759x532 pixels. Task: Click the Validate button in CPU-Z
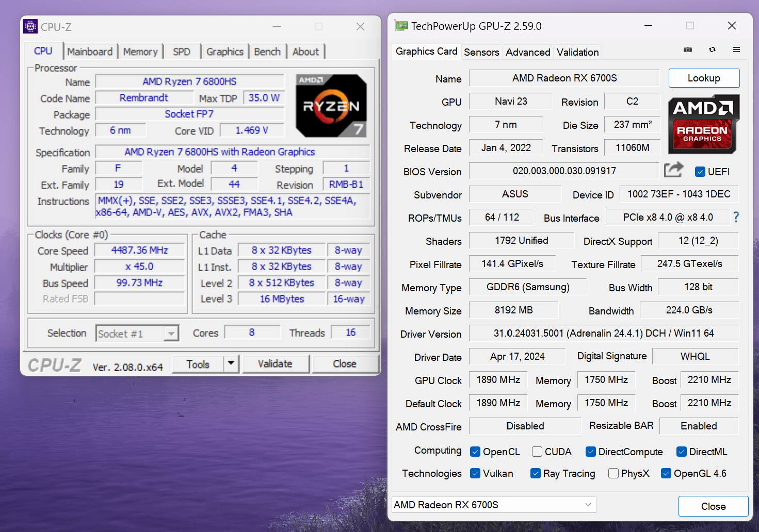[276, 364]
